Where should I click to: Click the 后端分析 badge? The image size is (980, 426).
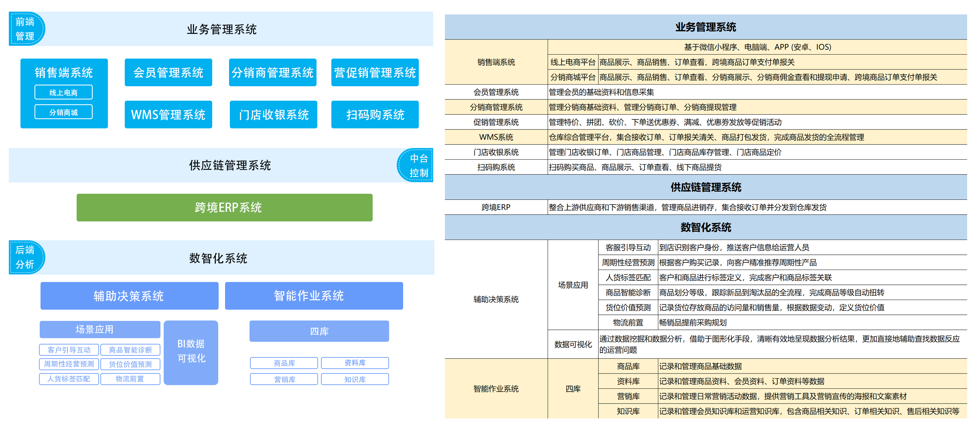[26, 257]
